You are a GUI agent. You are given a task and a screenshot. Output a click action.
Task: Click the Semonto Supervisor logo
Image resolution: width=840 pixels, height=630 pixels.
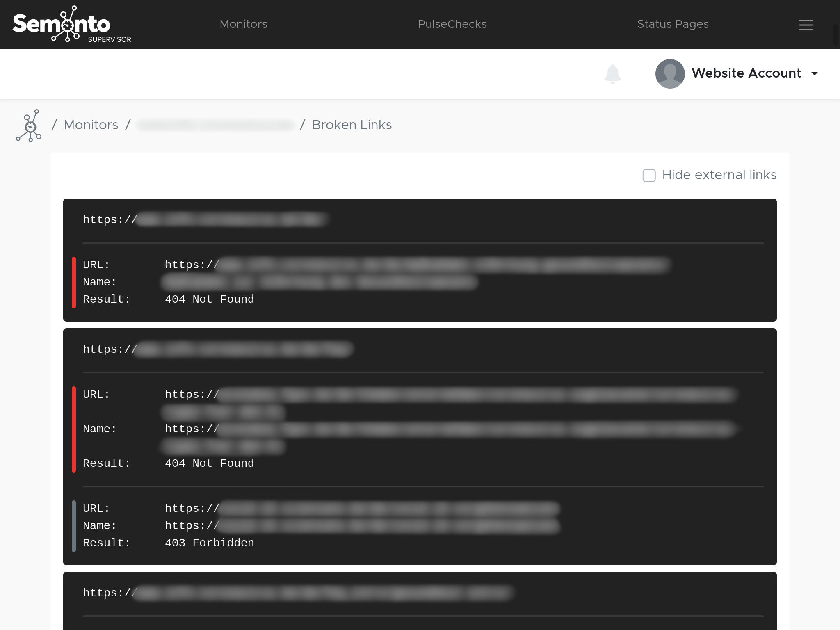pos(72,25)
